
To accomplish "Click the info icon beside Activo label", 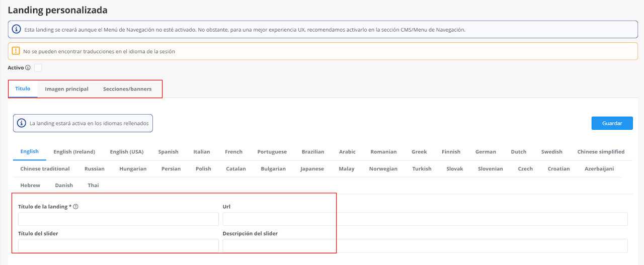I will pyautogui.click(x=28, y=68).
